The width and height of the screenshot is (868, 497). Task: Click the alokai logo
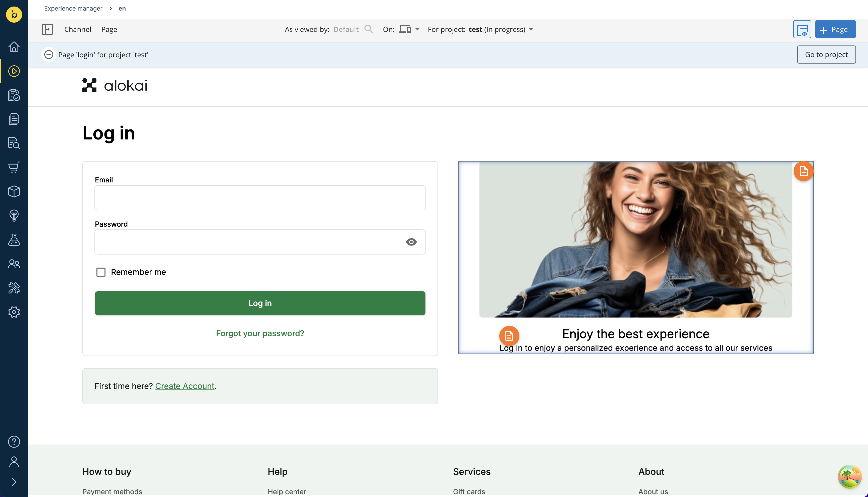pyautogui.click(x=115, y=85)
